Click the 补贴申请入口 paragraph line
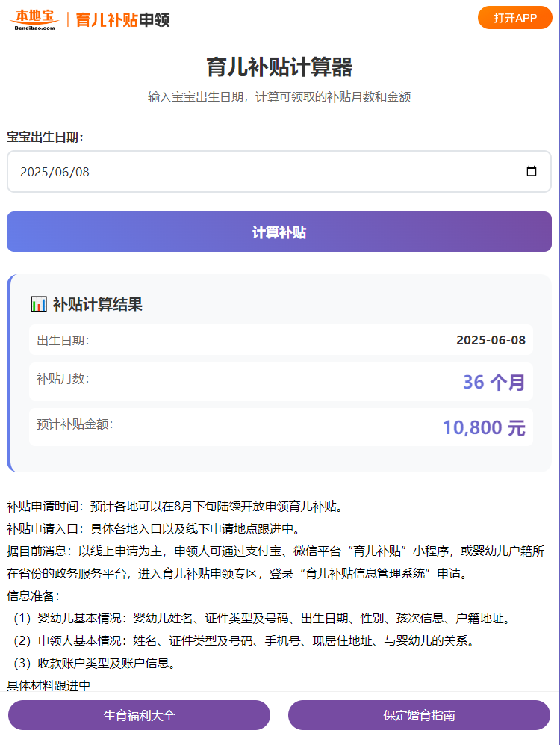560x745 pixels. 153,529
